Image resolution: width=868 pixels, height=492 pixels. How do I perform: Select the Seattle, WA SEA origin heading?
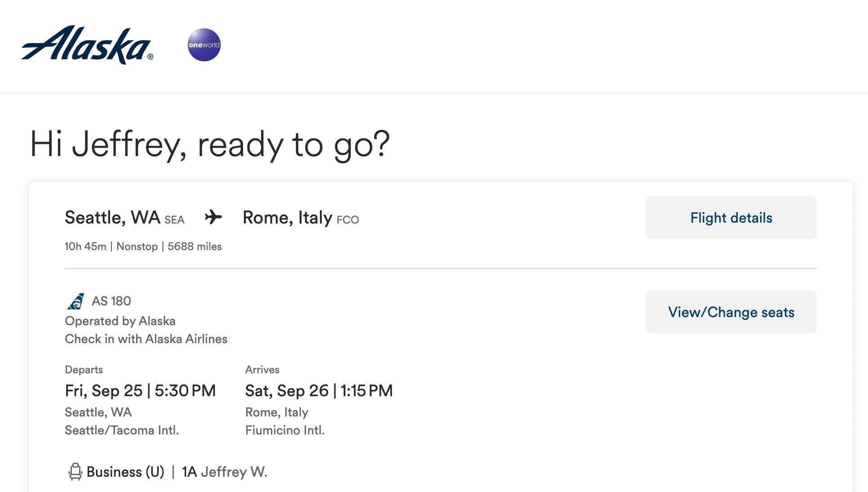[x=124, y=218]
